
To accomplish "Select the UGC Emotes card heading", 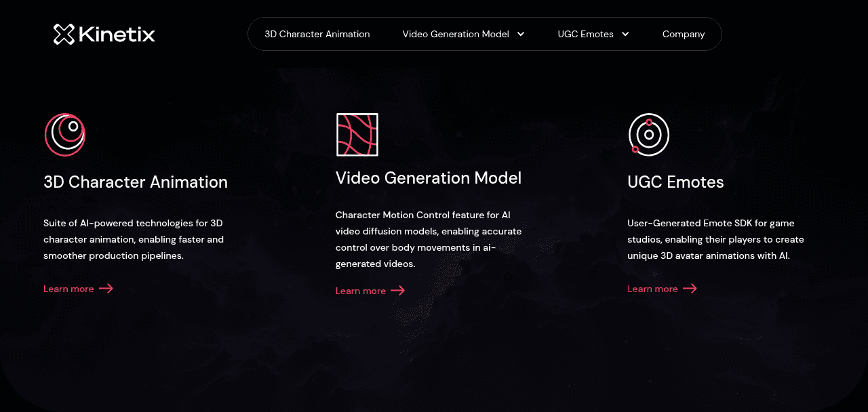I will tap(675, 182).
